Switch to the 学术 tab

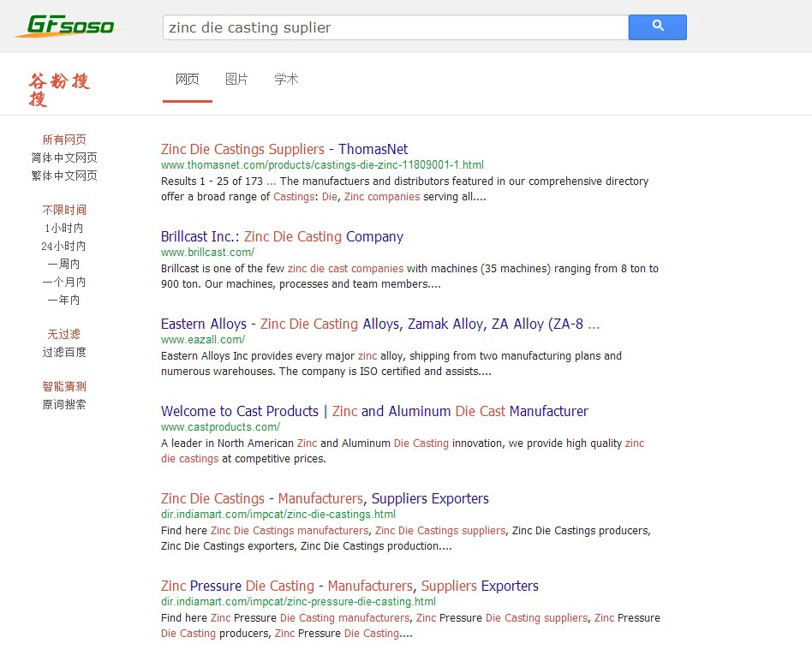point(286,79)
